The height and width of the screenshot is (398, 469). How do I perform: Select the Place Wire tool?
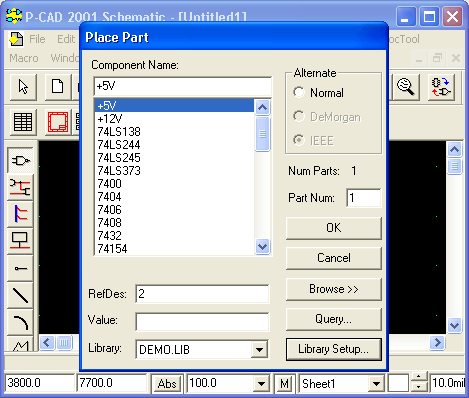pyautogui.click(x=20, y=187)
